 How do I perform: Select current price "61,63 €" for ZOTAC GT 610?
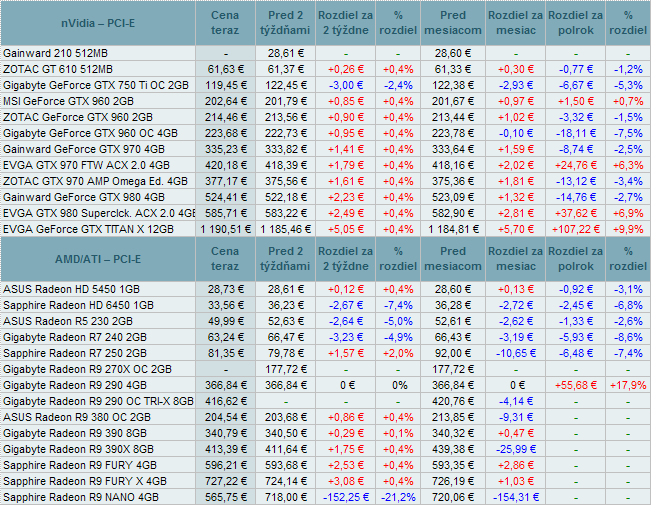coord(225,69)
